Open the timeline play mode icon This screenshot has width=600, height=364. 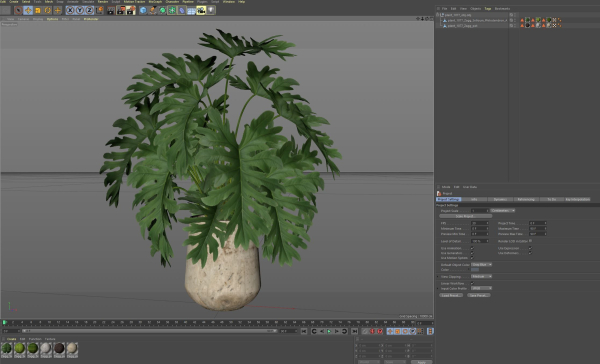[x=430, y=331]
